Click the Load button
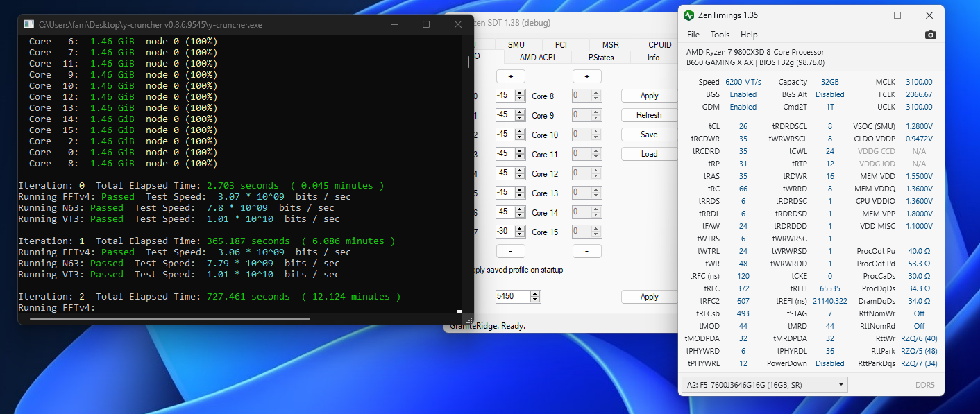Viewport: 980px width, 414px height. [x=649, y=154]
